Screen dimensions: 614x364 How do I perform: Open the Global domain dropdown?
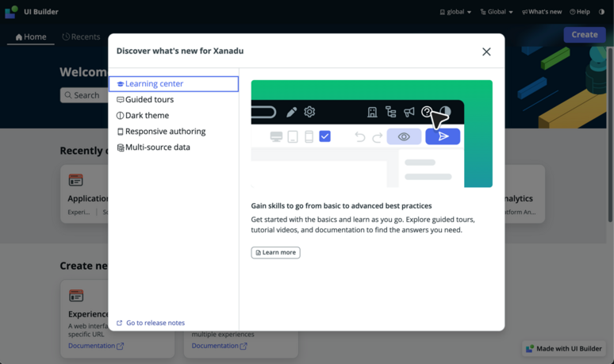coord(497,12)
